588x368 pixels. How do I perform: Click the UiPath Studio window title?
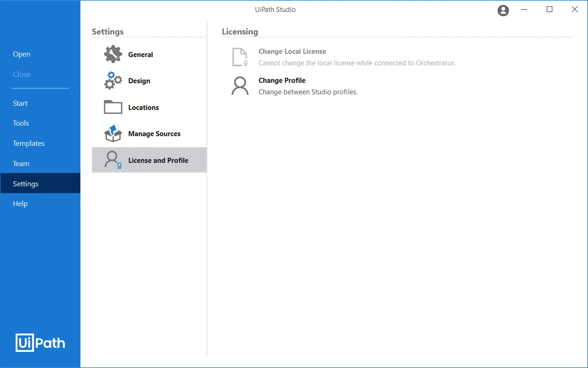click(276, 10)
